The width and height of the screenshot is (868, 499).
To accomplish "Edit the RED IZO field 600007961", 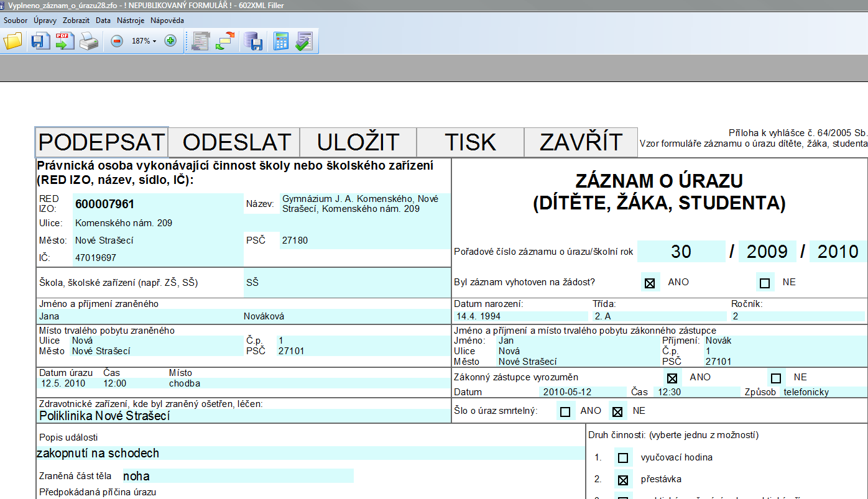I will point(159,204).
